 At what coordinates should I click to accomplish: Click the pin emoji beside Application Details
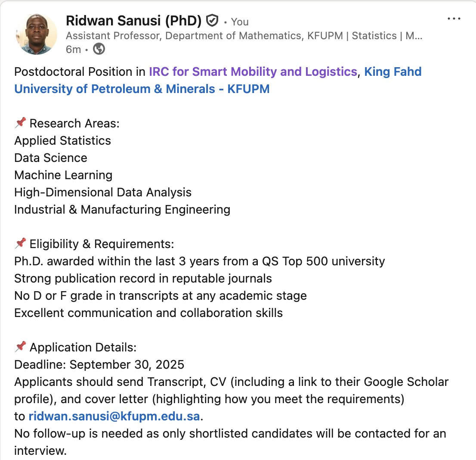(20, 347)
